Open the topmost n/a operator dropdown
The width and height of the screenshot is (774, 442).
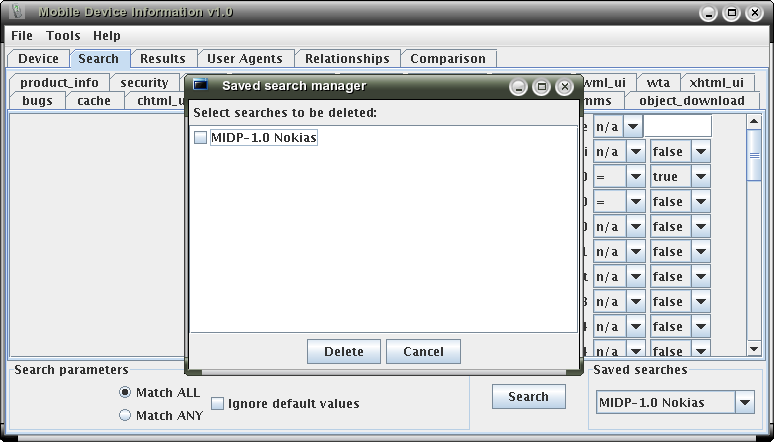point(633,127)
